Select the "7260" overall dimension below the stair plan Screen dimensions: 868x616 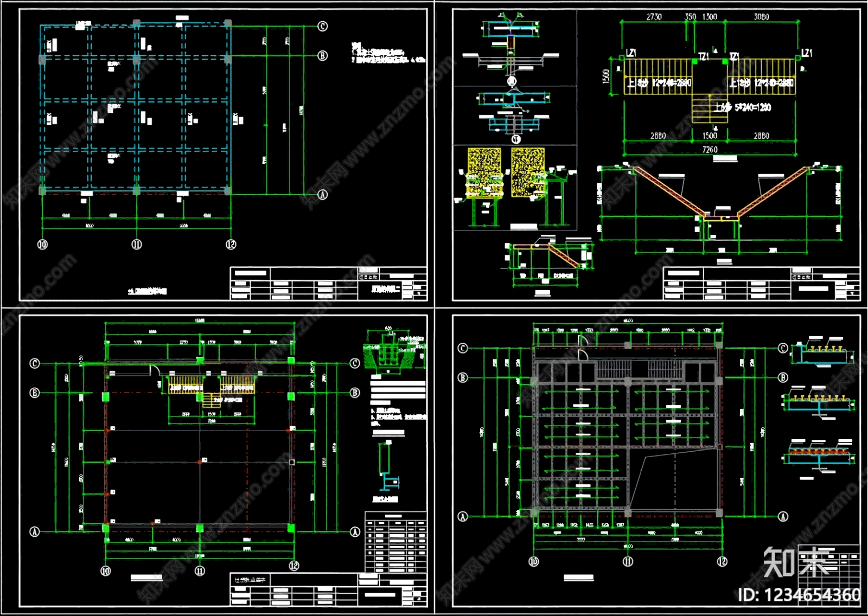[x=710, y=149]
